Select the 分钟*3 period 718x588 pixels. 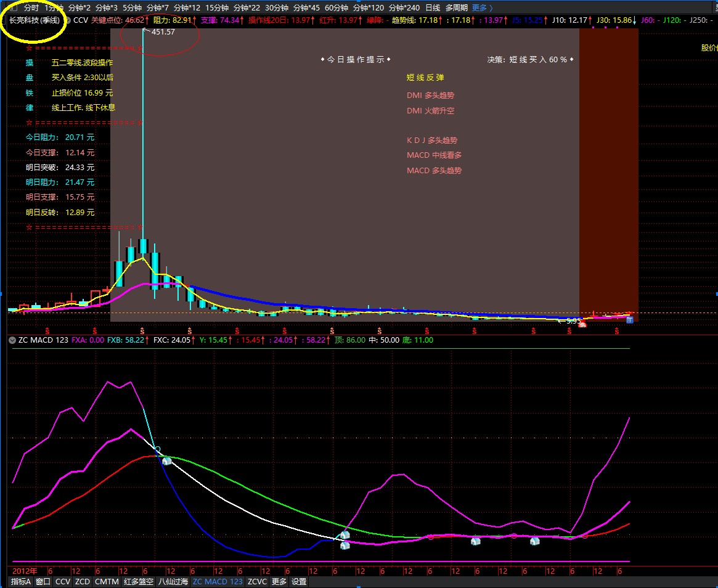pos(106,8)
